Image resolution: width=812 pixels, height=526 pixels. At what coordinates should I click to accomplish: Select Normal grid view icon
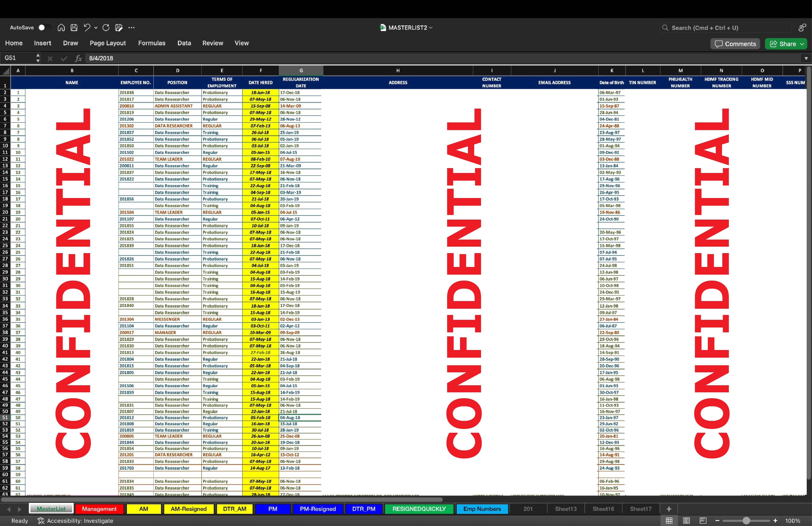point(669,520)
